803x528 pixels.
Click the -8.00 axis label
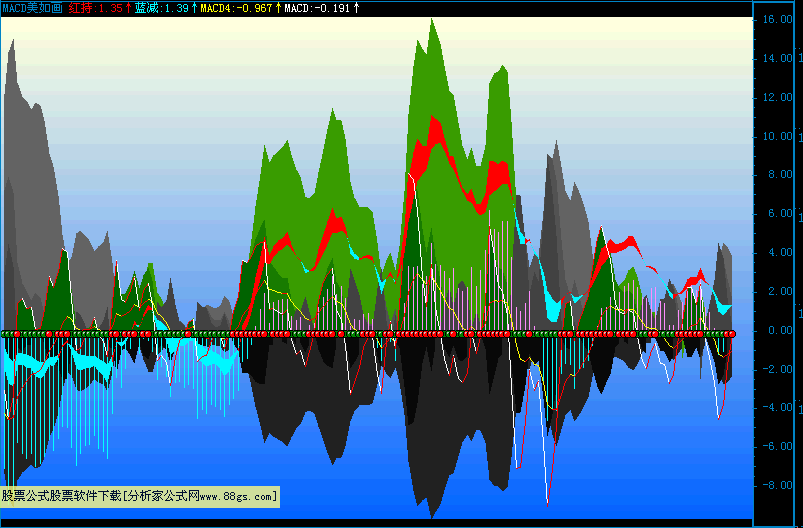click(777, 485)
